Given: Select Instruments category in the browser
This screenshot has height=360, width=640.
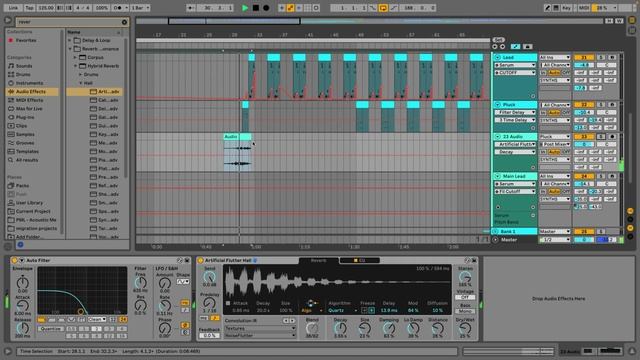Looking at the screenshot, I should [29, 83].
